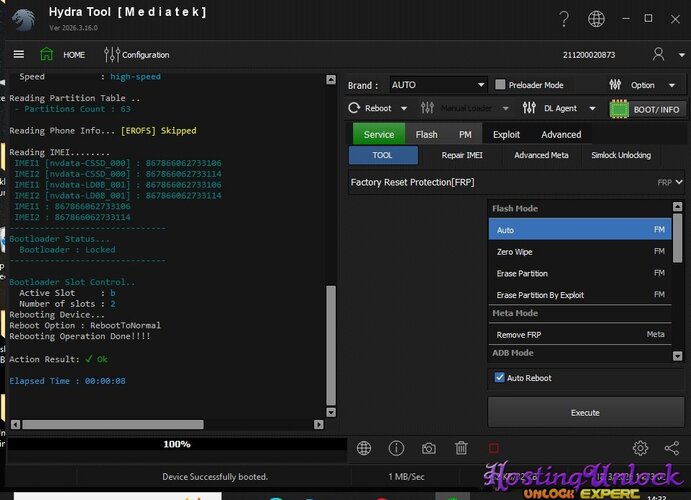Expand the DL Agent dropdown

pos(591,108)
